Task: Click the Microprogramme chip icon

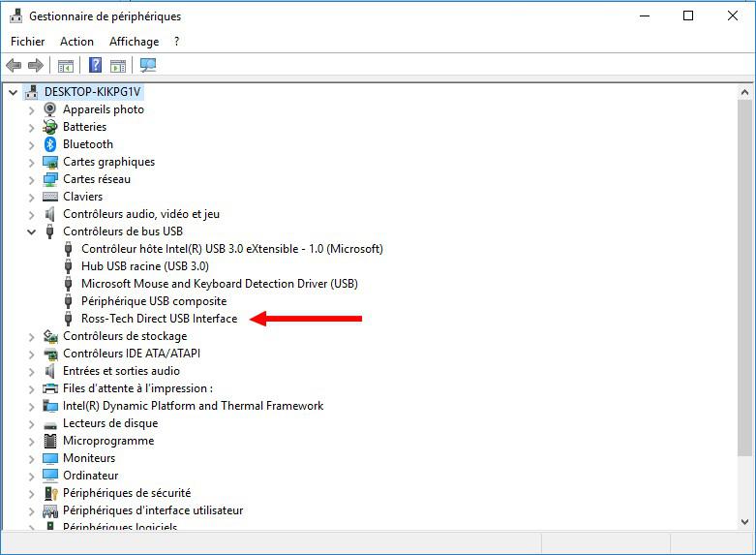Action: click(50, 441)
